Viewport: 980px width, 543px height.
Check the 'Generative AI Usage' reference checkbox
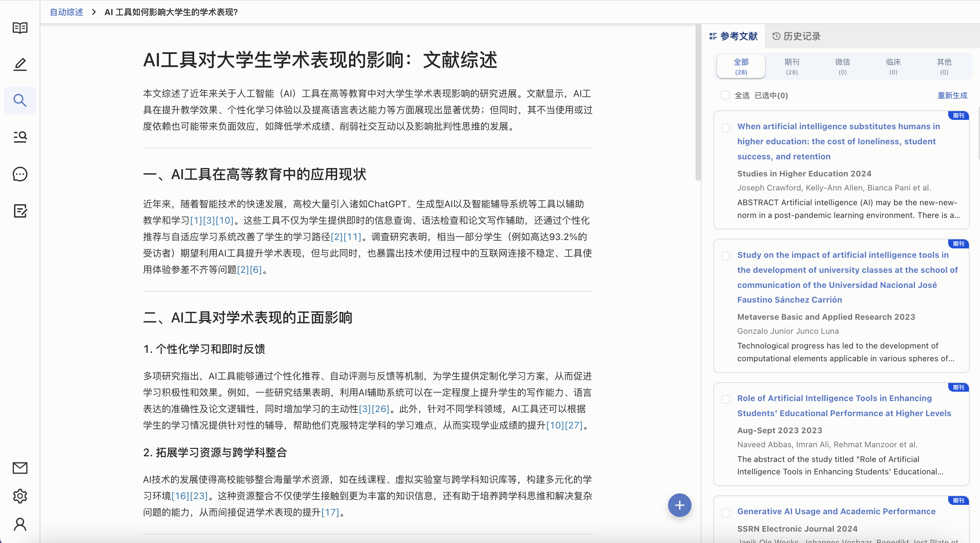(x=726, y=513)
